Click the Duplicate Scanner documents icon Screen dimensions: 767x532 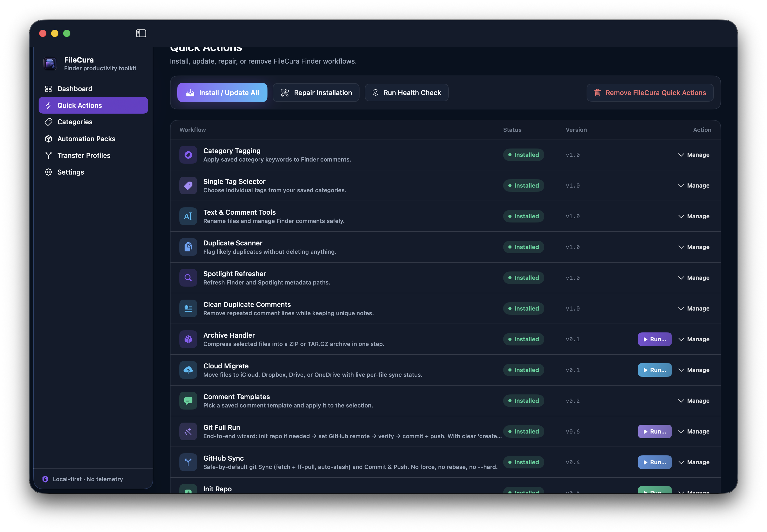coord(188,247)
